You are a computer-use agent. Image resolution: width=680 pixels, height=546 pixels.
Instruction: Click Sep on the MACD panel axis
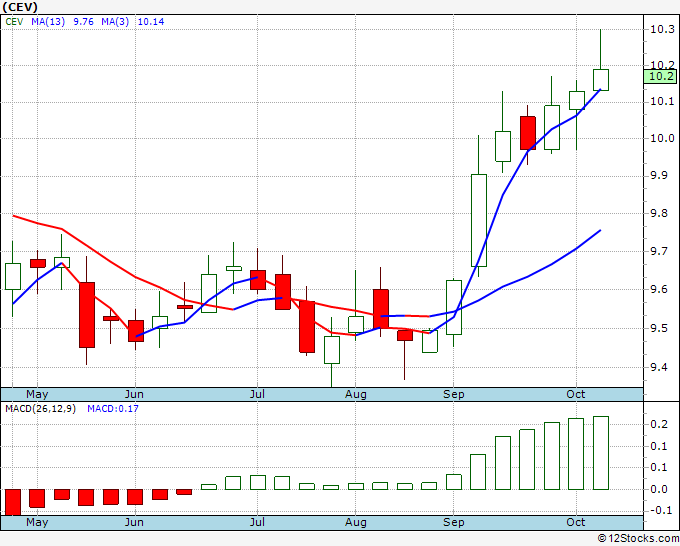pos(454,522)
